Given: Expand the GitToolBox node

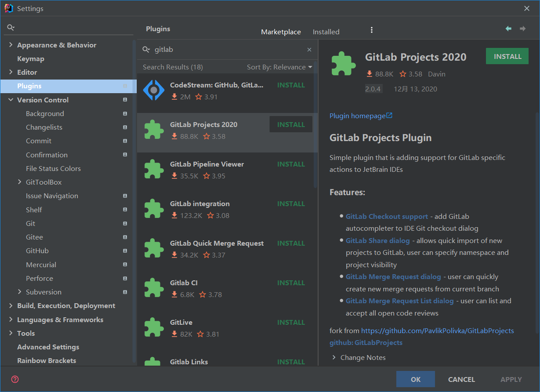Looking at the screenshot, I should pos(19,182).
